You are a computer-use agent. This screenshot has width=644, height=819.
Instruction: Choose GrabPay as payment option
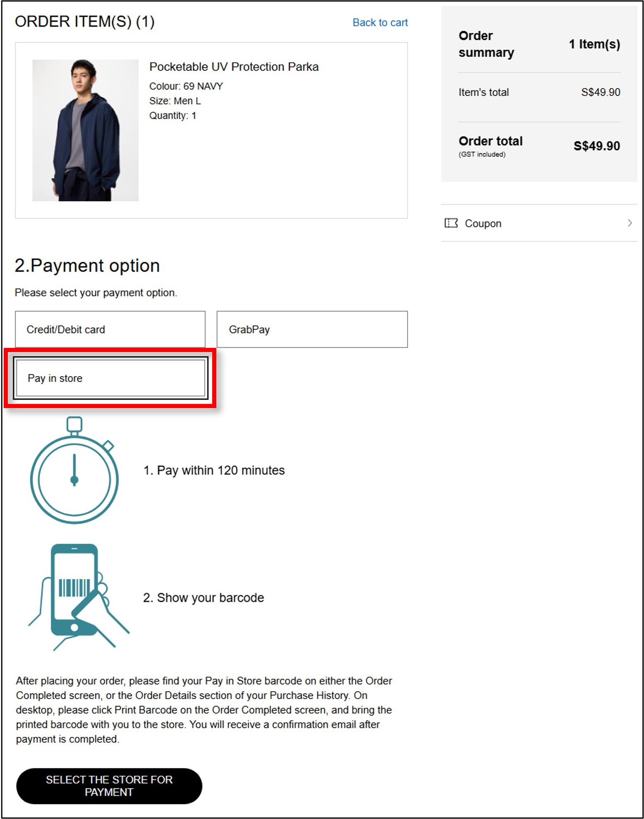coord(312,329)
